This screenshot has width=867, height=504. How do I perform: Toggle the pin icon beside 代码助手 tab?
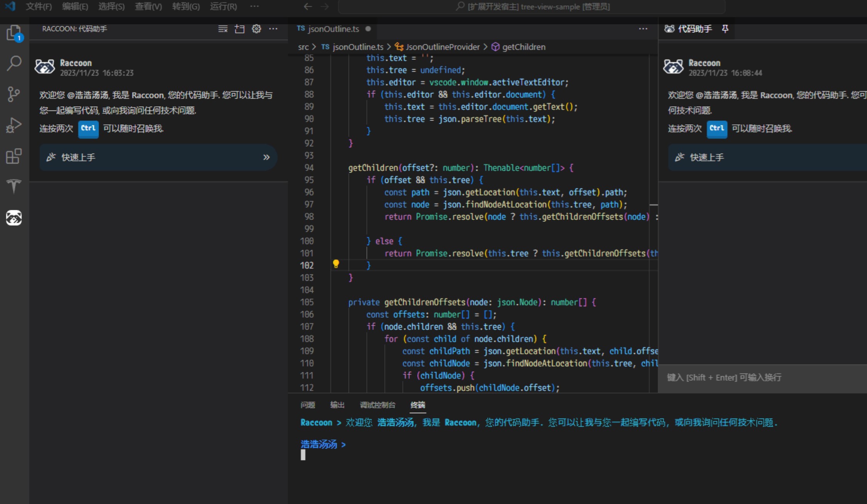(725, 29)
